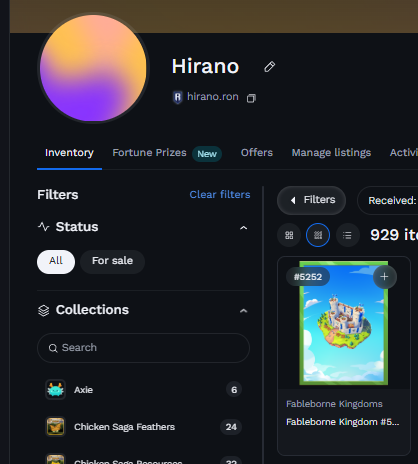Click the Clear filters link
The width and height of the screenshot is (418, 464).
[x=220, y=195]
